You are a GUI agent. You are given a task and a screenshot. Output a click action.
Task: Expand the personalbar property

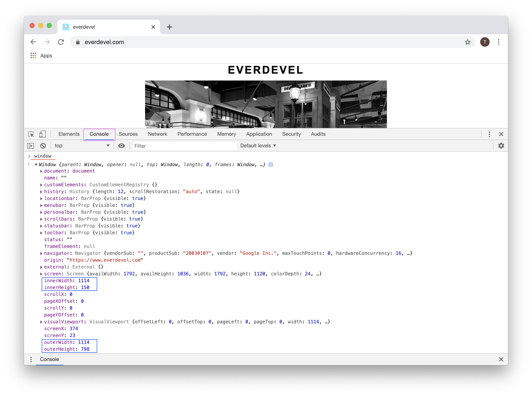(41, 212)
